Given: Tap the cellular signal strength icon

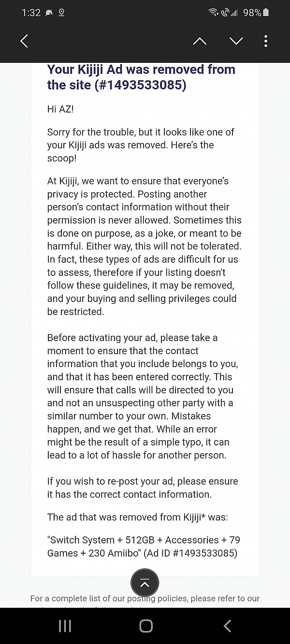Looking at the screenshot, I should coord(235,13).
